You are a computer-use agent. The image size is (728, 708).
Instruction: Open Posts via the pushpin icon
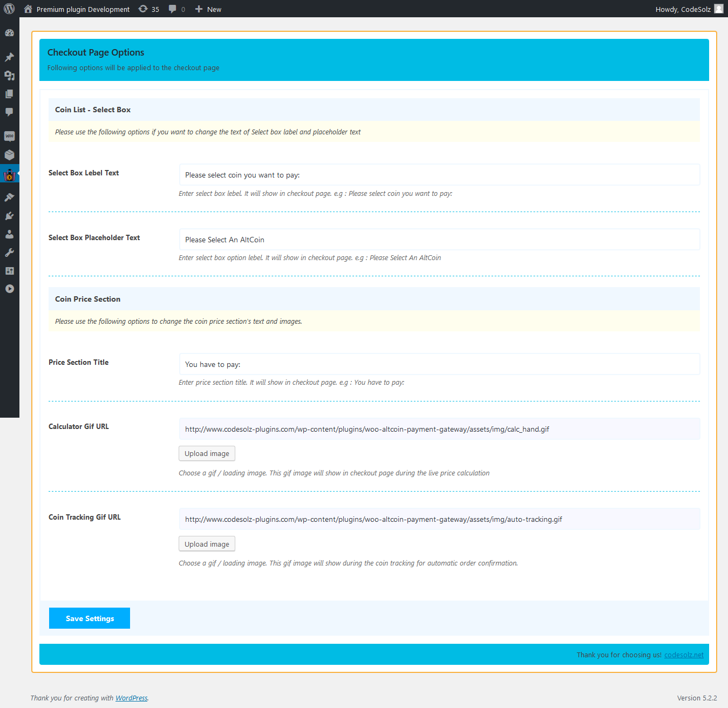pos(9,57)
